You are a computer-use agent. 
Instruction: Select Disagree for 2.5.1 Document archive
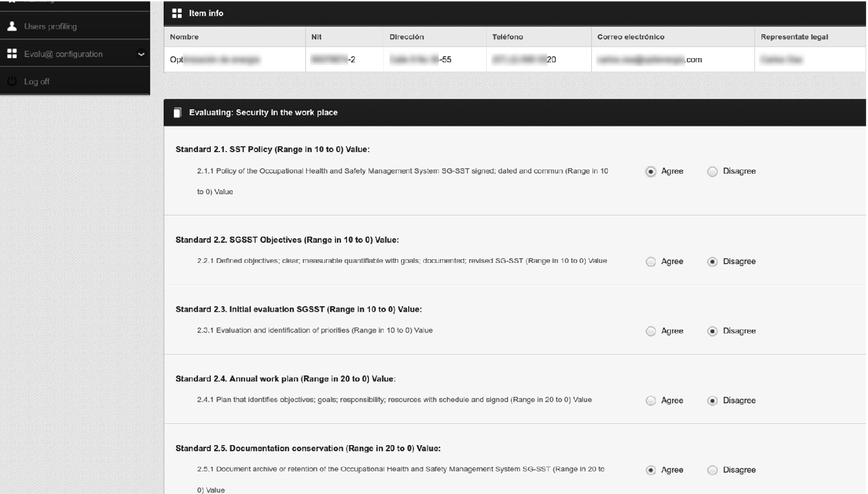tap(712, 471)
